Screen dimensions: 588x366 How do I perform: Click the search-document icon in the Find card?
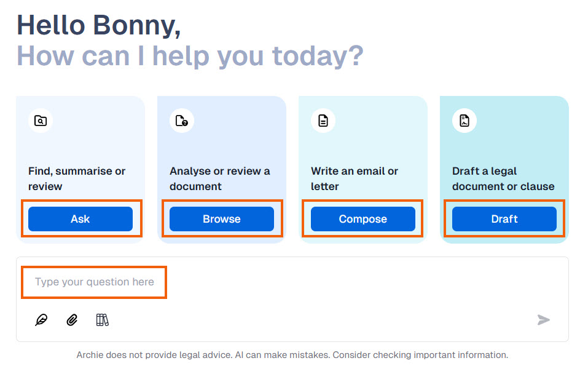pyautogui.click(x=41, y=121)
